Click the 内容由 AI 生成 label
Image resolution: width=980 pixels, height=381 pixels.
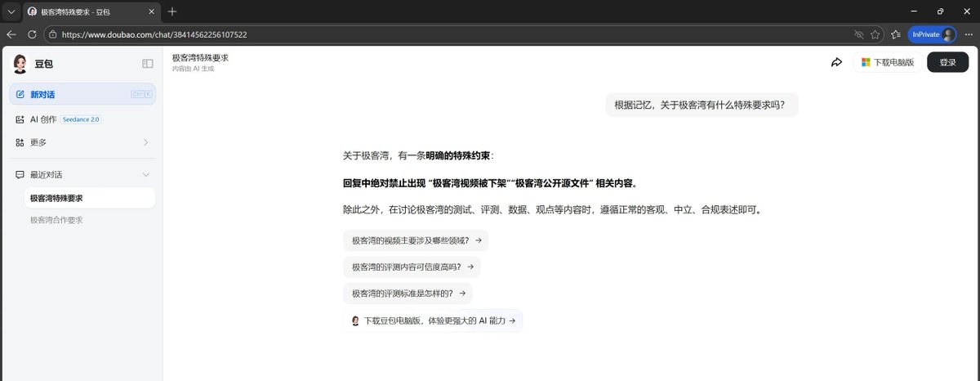(193, 69)
